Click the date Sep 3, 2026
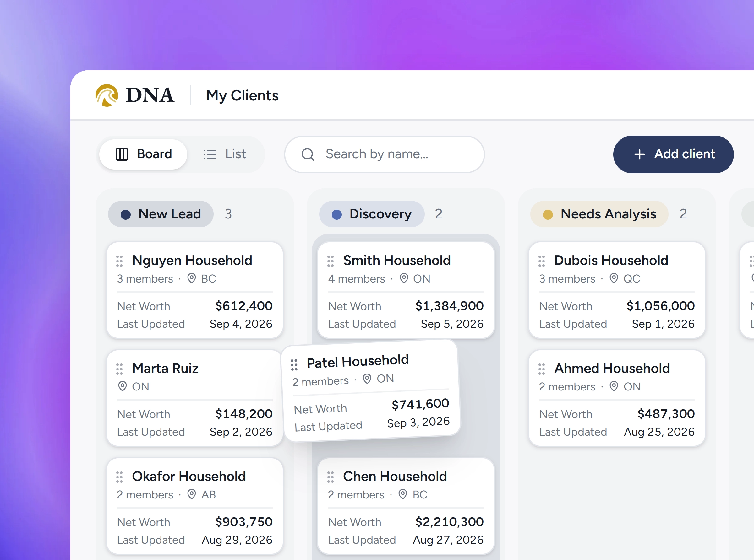The height and width of the screenshot is (560, 754). (418, 423)
